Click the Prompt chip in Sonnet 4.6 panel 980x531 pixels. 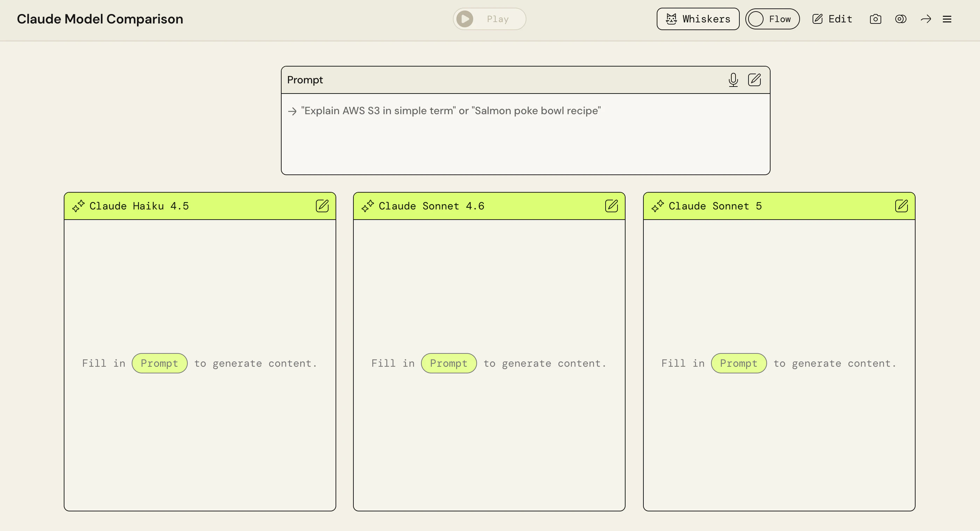pos(449,363)
